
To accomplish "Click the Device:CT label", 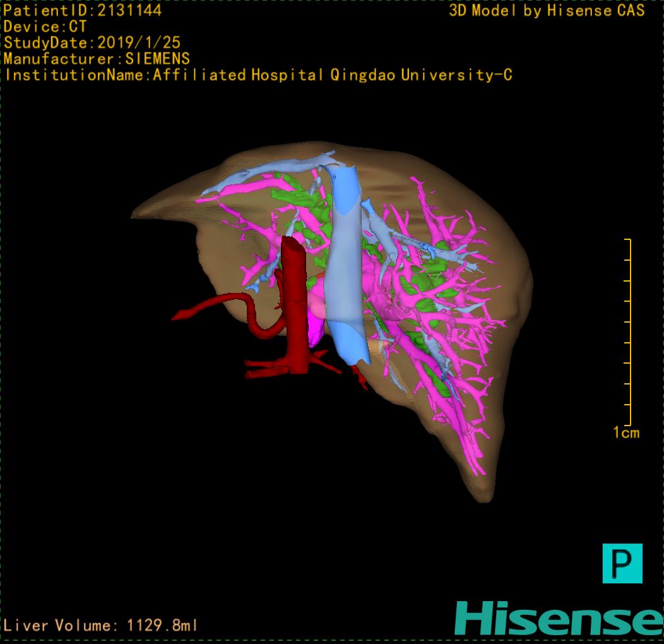I will [x=45, y=27].
